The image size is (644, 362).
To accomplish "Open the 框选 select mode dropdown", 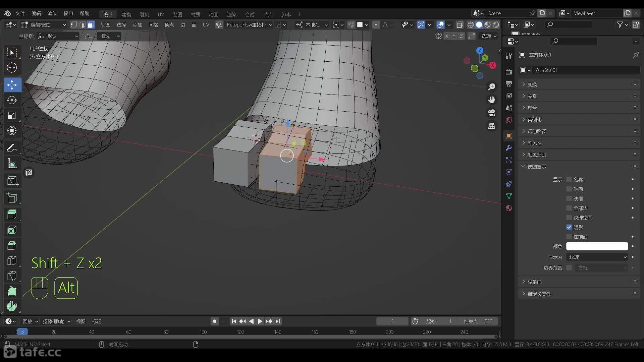I will [x=109, y=36].
